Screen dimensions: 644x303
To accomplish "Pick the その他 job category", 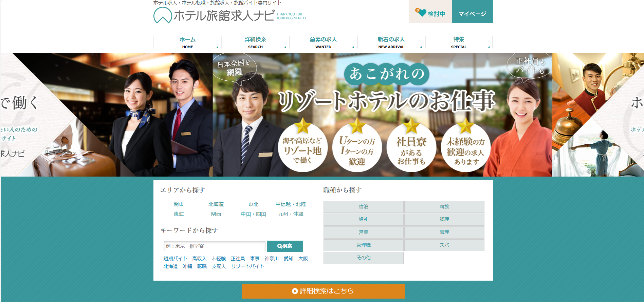I will (363, 258).
